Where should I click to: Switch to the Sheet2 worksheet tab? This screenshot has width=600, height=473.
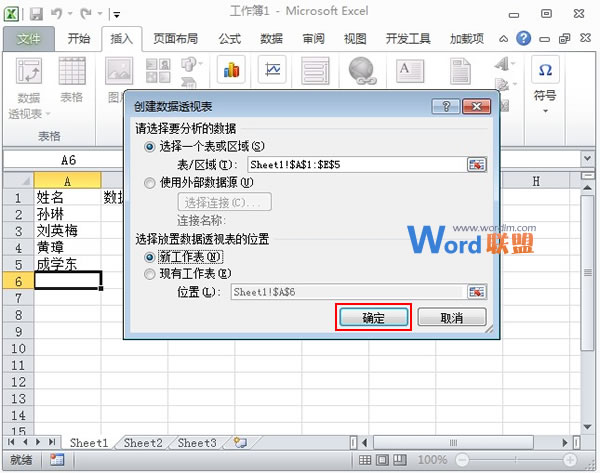[x=143, y=443]
